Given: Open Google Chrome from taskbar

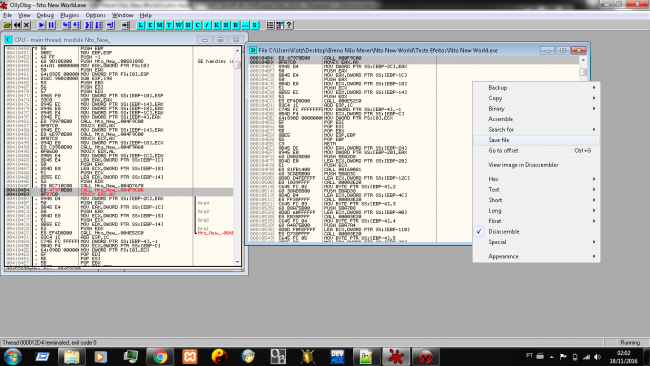Looking at the screenshot, I should click(160, 356).
